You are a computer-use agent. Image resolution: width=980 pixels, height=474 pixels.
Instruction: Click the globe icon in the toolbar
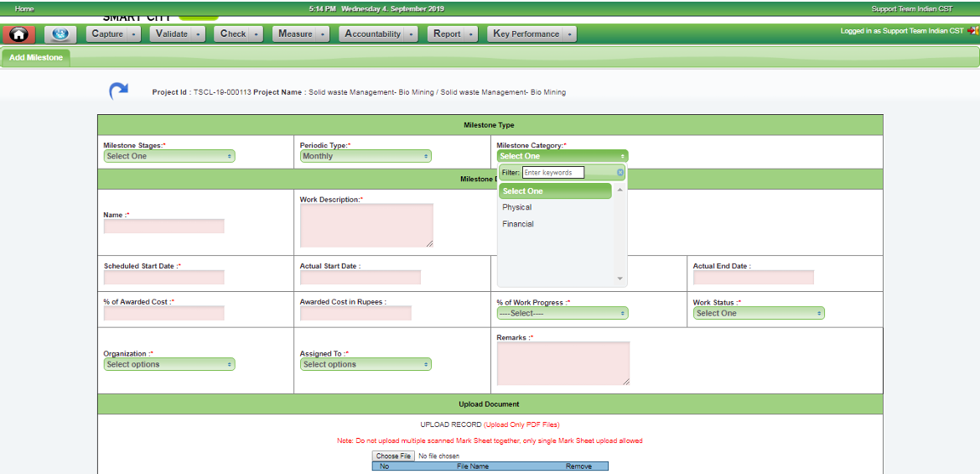pyautogui.click(x=60, y=34)
